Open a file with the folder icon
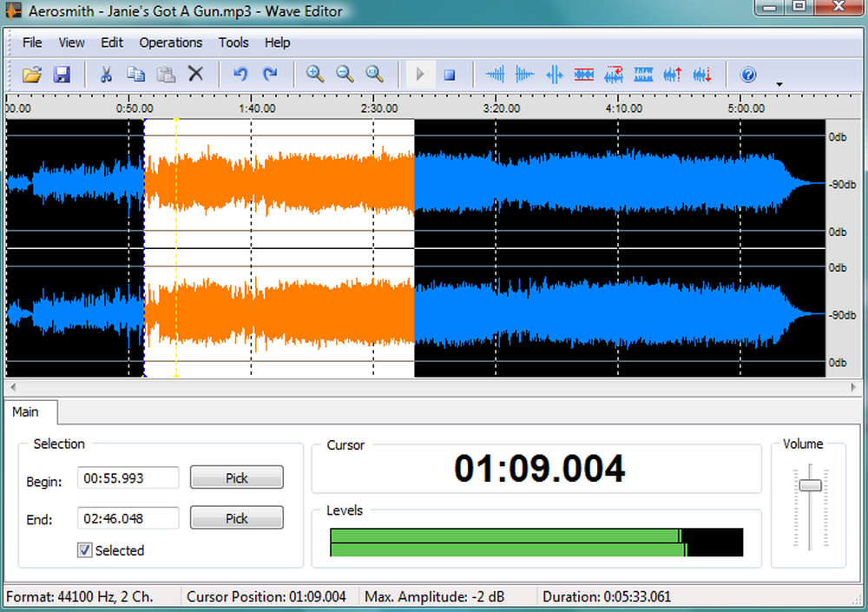 click(x=32, y=74)
